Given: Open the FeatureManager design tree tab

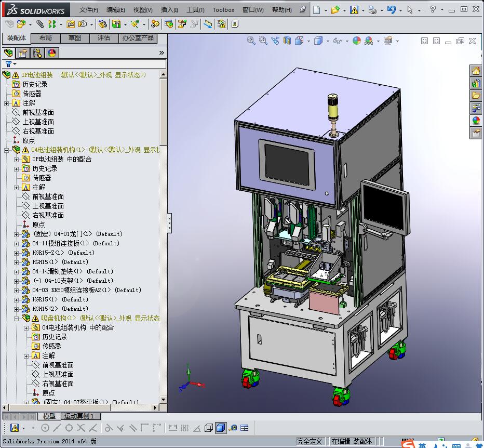Looking at the screenshot, I should tap(9, 53).
